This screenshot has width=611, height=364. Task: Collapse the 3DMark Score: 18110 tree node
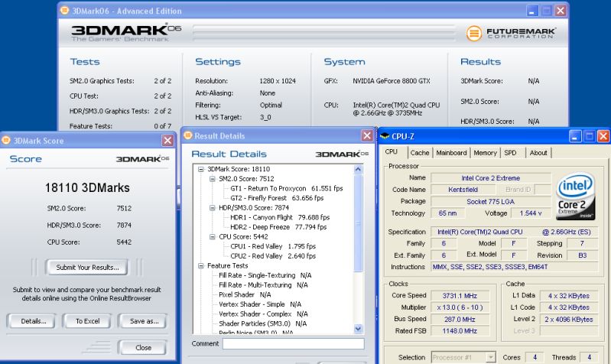(201, 169)
